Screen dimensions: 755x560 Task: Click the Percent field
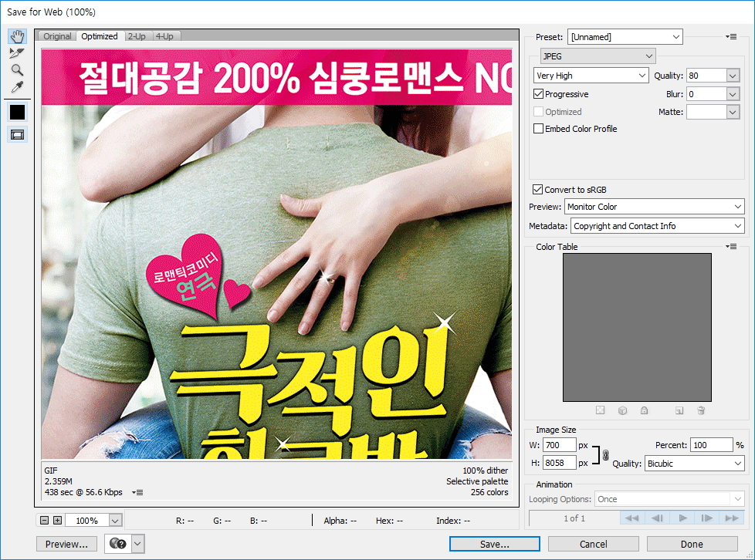pos(711,445)
